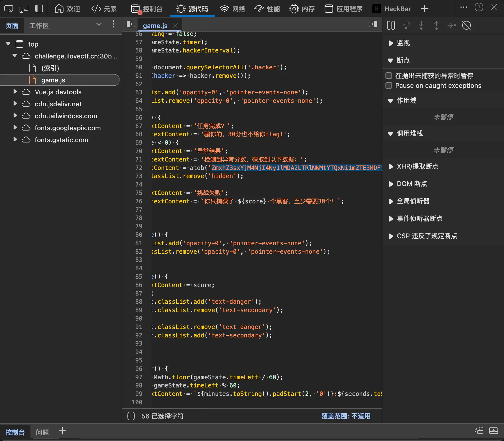The width and height of the screenshot is (504, 441).
Task: Expand the 监视 watch section
Action: coord(391,43)
